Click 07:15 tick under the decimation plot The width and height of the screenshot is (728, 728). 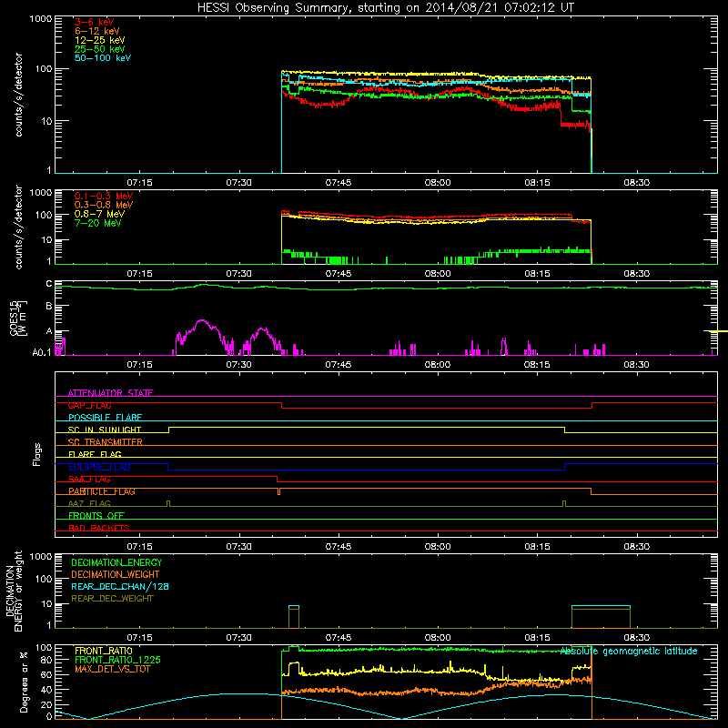pyautogui.click(x=139, y=638)
